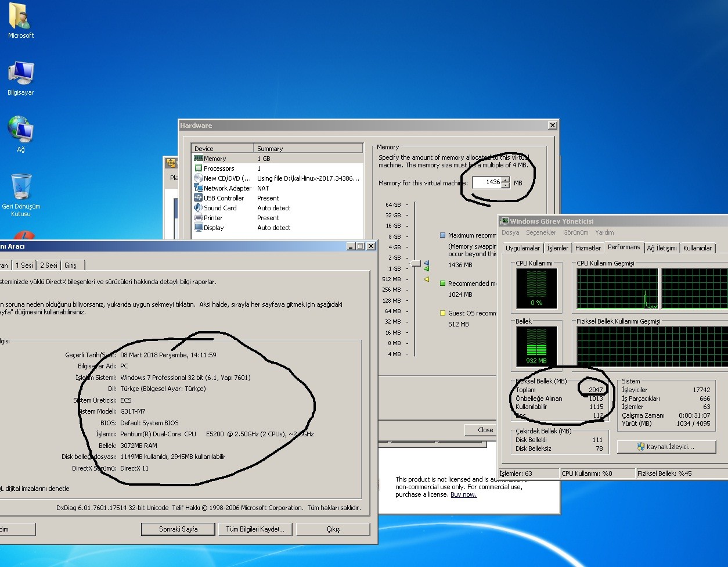Select the Memory device row icon

point(199,159)
